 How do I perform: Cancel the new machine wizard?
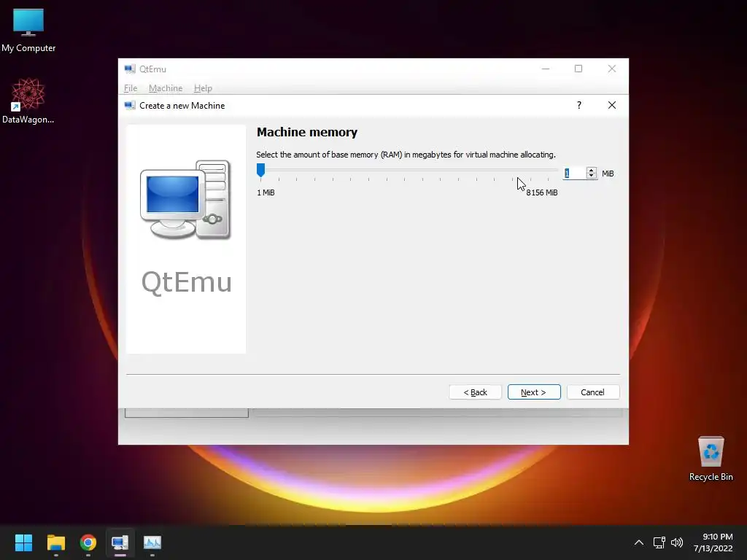click(592, 392)
